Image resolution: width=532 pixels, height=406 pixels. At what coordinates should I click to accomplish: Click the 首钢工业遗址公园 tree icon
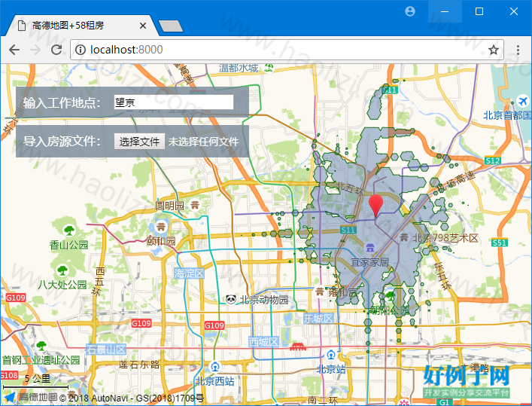pyautogui.click(x=41, y=346)
